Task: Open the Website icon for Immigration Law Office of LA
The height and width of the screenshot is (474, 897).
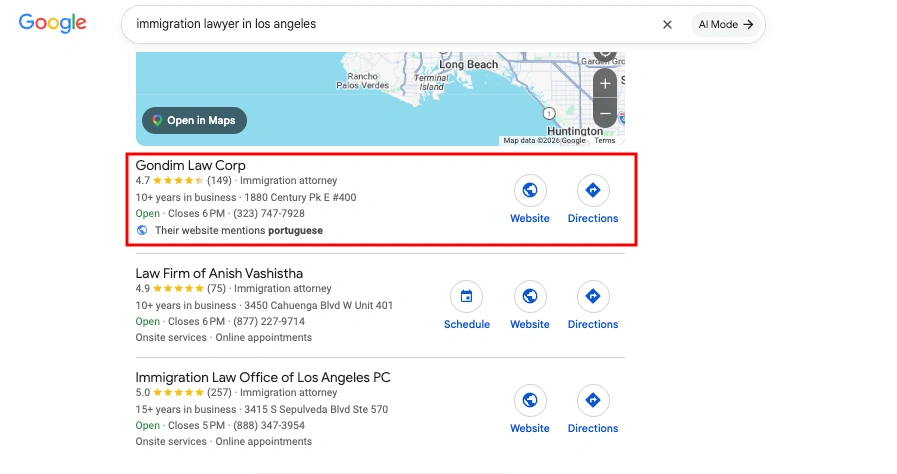Action: [x=530, y=400]
